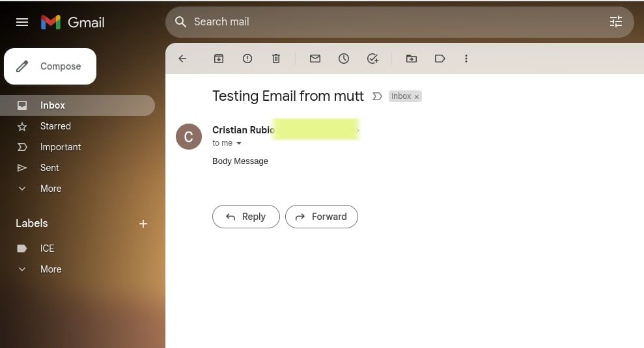Focus the Search mail field
Image resolution: width=644 pixels, height=348 pixels.
399,21
